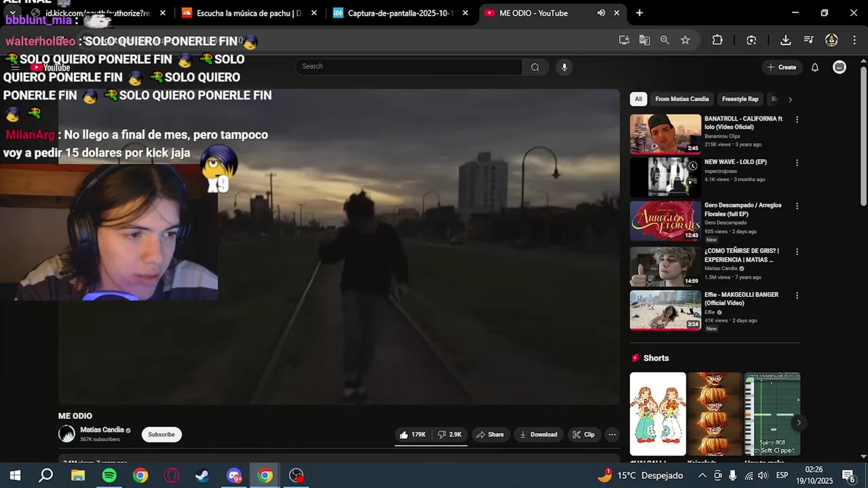Open more actions ellipsis under the video

[x=612, y=434]
